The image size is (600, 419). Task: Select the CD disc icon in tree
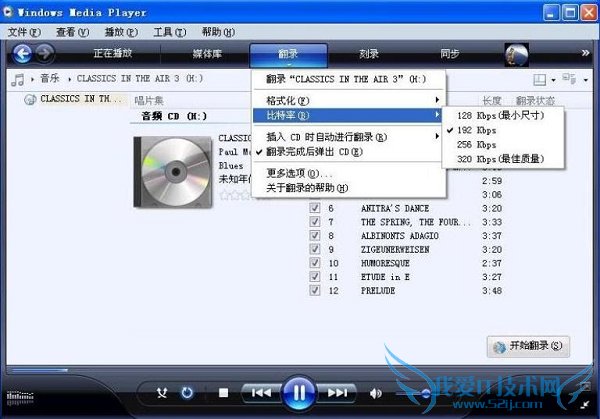[30, 100]
